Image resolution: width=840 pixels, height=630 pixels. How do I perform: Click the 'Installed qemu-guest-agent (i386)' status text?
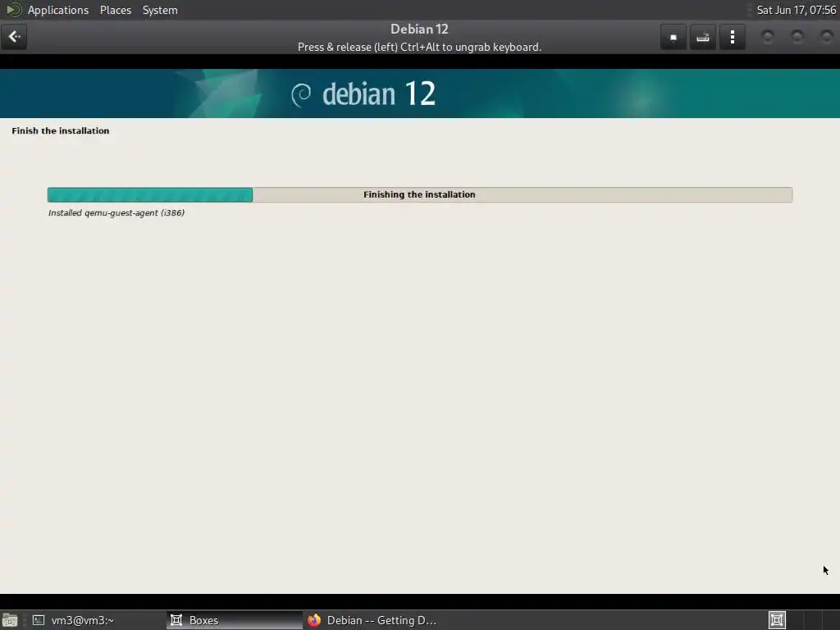(x=116, y=212)
